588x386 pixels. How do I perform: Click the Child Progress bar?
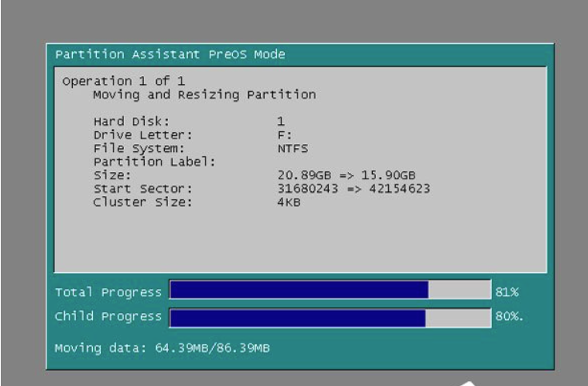330,318
